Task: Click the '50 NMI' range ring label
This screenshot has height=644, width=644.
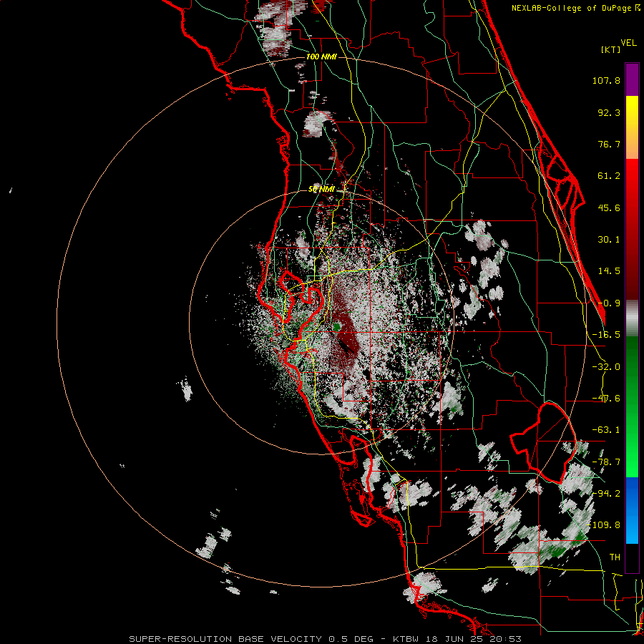Action: [x=321, y=190]
